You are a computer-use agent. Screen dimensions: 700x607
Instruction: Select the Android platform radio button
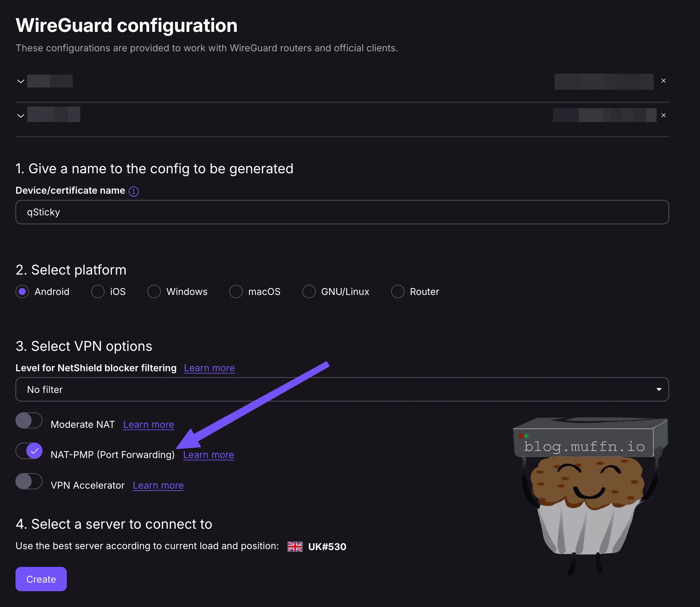[x=22, y=292]
